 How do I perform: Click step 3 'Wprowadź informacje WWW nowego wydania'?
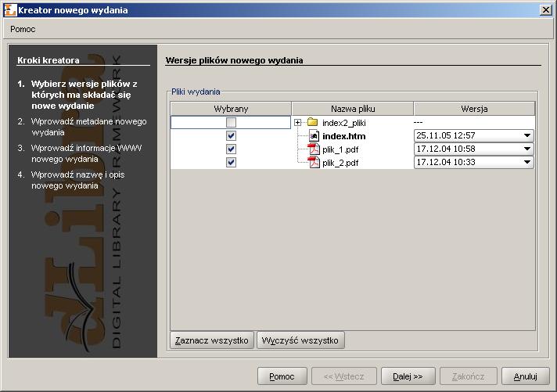click(x=86, y=153)
